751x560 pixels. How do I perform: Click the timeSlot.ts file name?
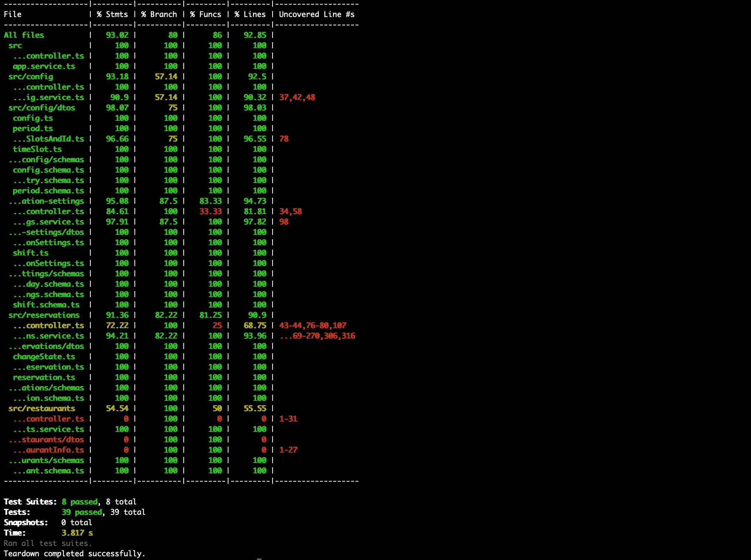[x=37, y=149]
